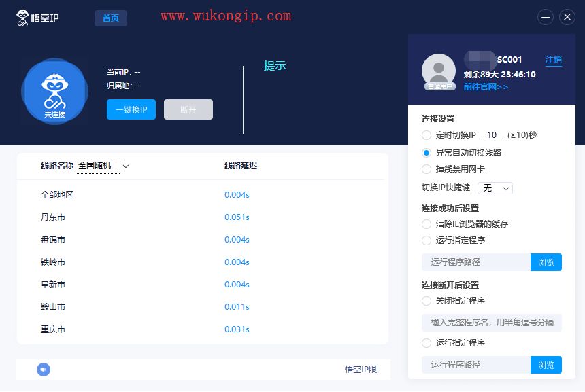Click the chevron next to 全国随机

point(126,166)
